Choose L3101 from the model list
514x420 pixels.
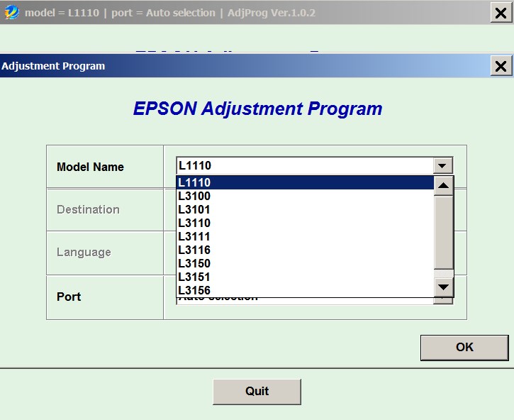pyautogui.click(x=305, y=209)
